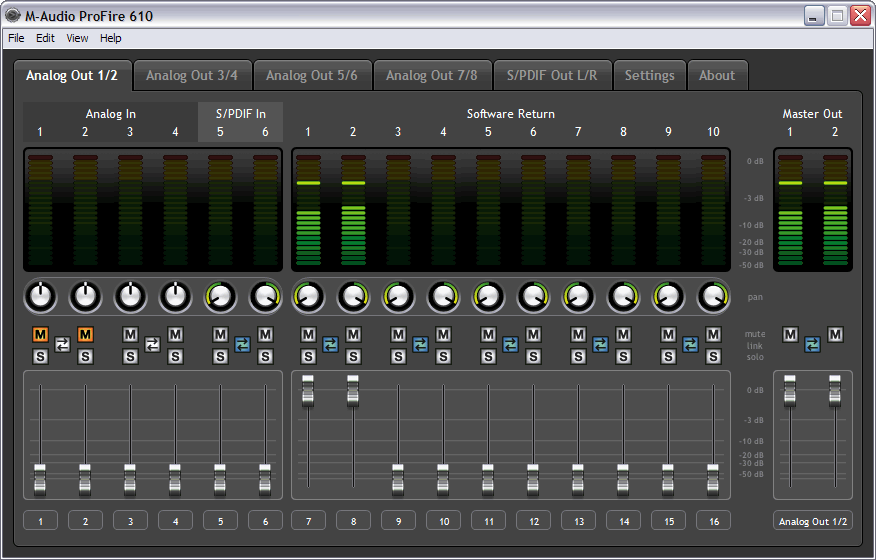Switch to Analog Out 7/8 tab
Viewport: 876px width, 560px height.
point(432,75)
